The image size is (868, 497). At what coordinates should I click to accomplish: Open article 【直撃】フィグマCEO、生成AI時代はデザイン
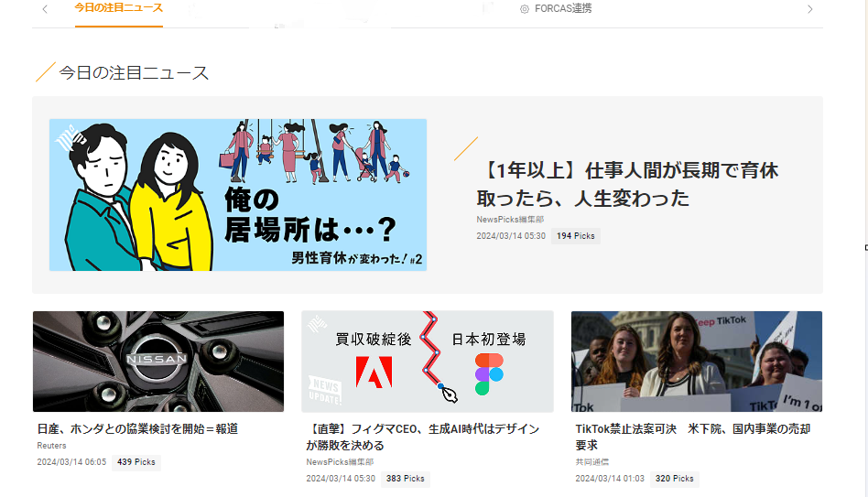422,438
